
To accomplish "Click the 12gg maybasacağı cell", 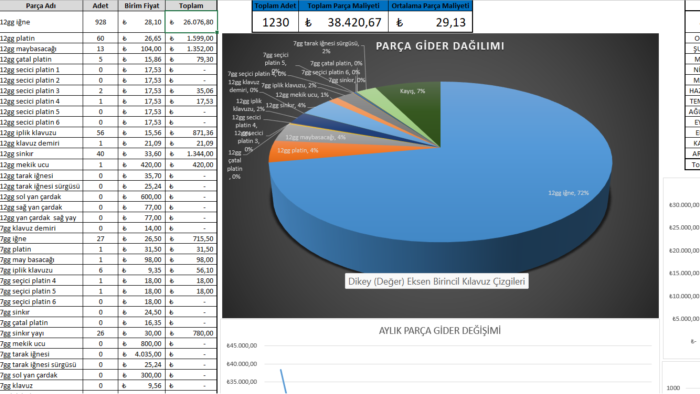I will (x=41, y=49).
